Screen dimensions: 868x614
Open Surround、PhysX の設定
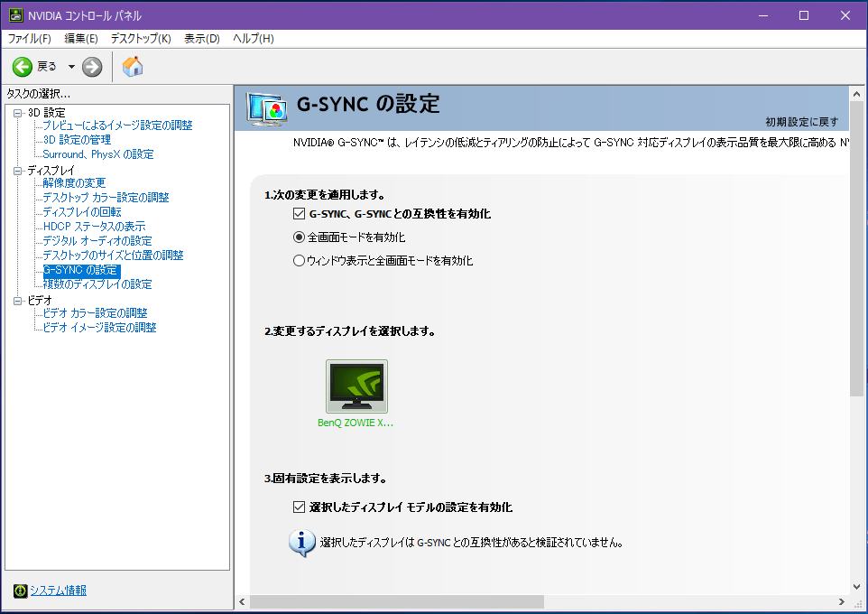98,154
